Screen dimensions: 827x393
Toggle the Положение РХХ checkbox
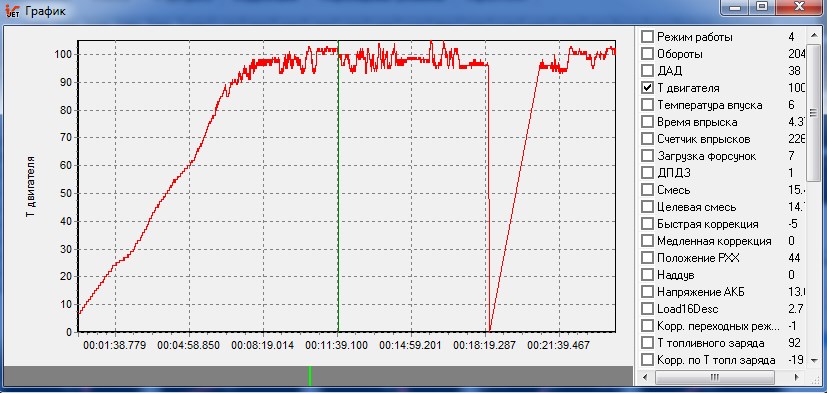coord(647,258)
